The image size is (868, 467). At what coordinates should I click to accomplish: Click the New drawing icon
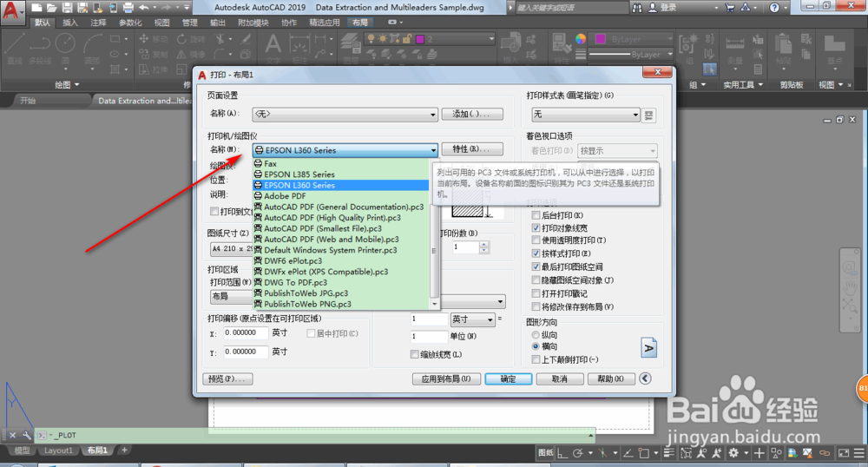coord(36,8)
